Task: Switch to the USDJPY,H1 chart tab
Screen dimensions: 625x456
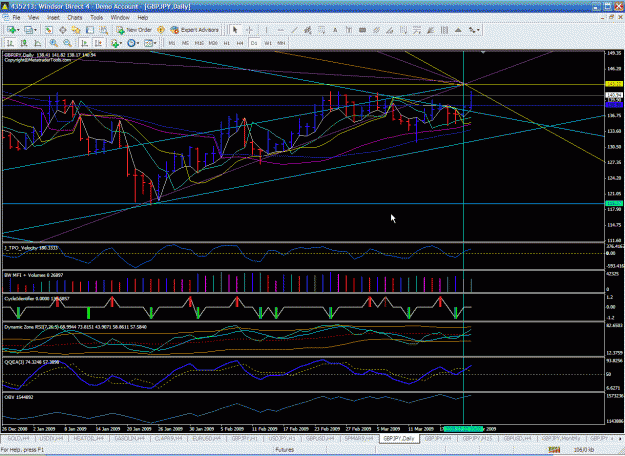Action: pyautogui.click(x=282, y=438)
